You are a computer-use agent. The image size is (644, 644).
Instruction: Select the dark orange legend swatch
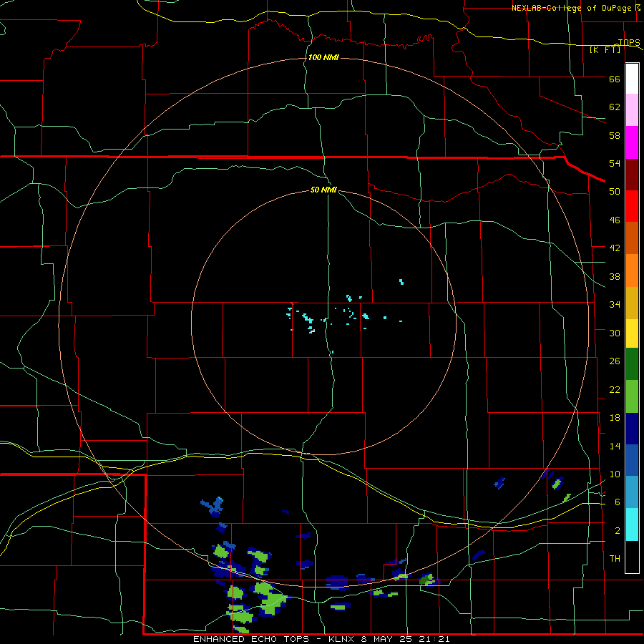point(632,238)
